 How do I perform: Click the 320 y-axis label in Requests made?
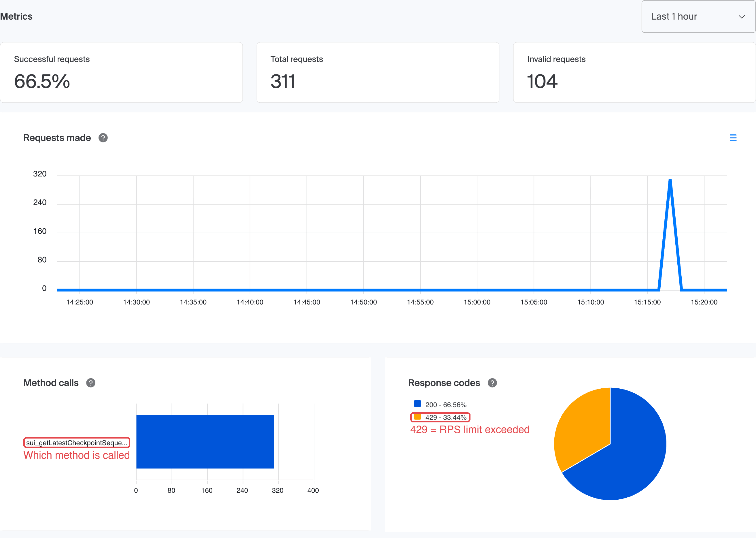point(40,174)
